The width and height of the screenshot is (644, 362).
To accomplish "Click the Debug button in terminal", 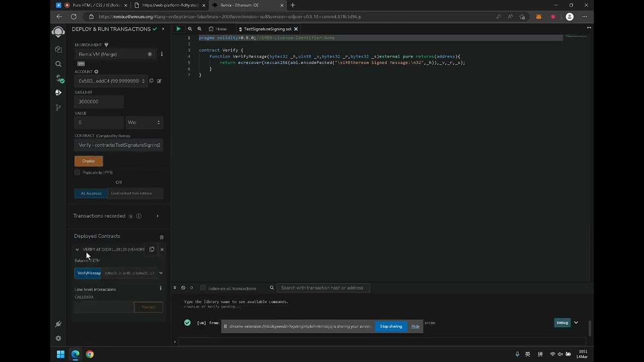I will (x=562, y=323).
